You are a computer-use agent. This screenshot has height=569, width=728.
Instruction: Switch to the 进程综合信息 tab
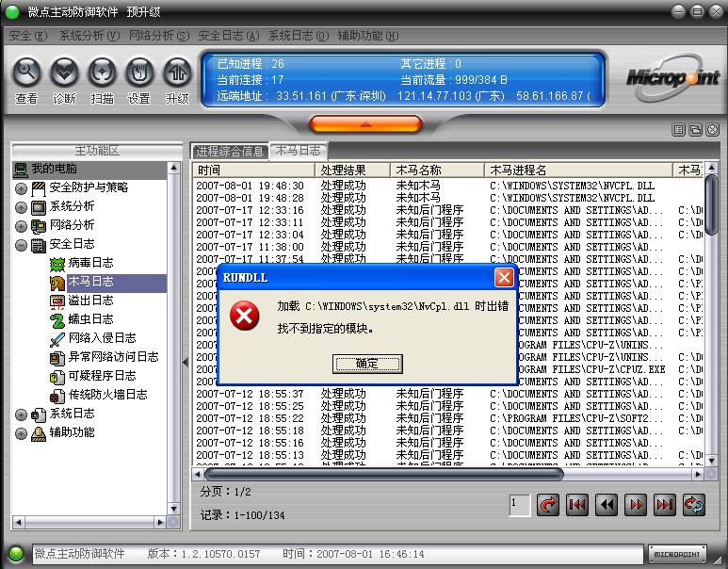coord(230,151)
